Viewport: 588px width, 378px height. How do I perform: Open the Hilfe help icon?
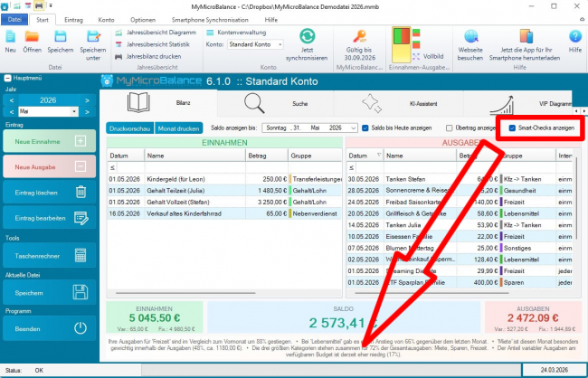(574, 41)
